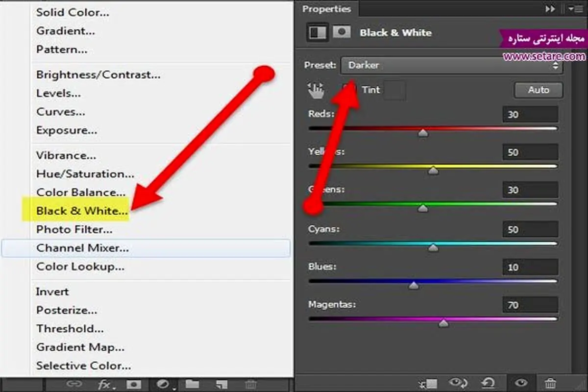This screenshot has width=588, height=392.
Task: Select the layer mask icon in Properties
Action: point(342,32)
